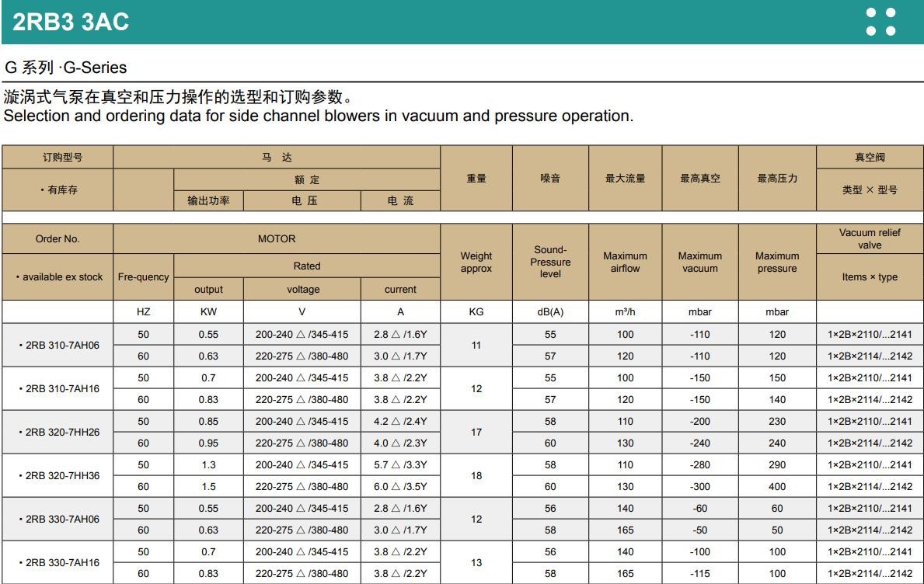Click the Chinese description line '漩涡式气泵在真空...'
The image size is (924, 584).
[179, 96]
